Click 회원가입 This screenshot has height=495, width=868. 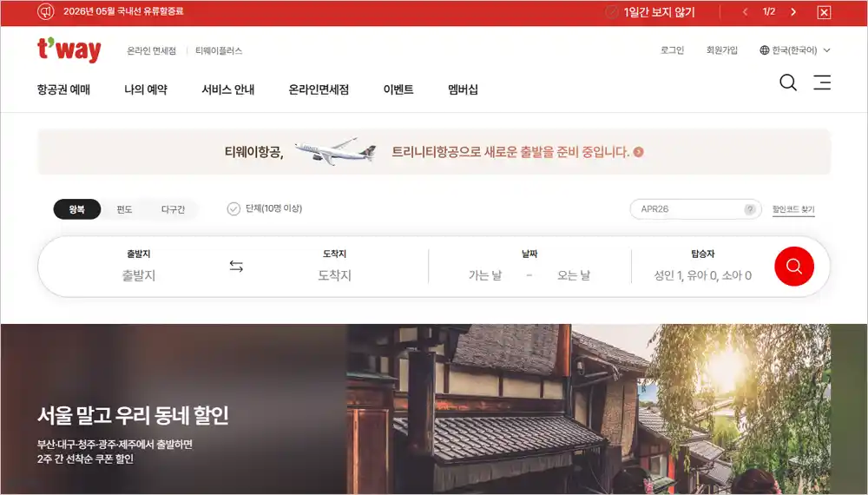click(x=722, y=50)
